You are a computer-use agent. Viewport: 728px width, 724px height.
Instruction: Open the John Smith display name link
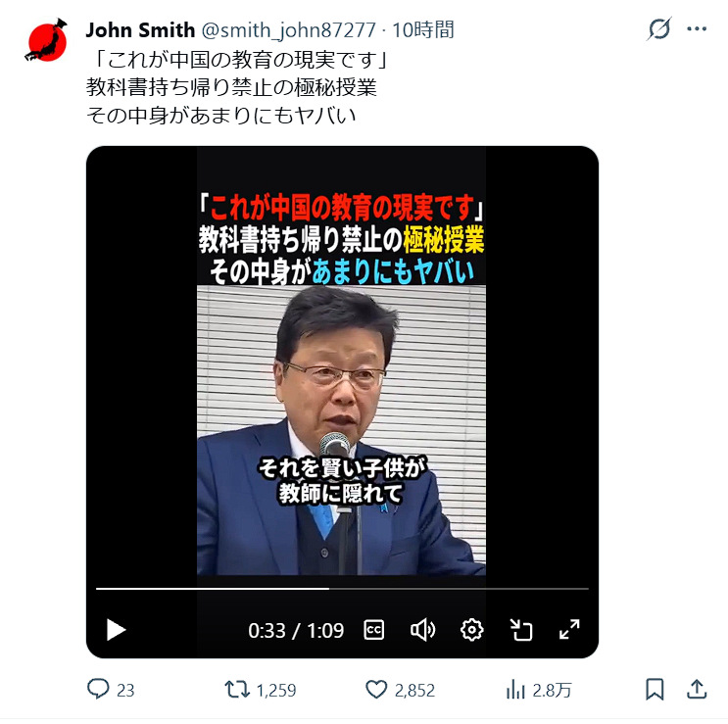pos(140,30)
